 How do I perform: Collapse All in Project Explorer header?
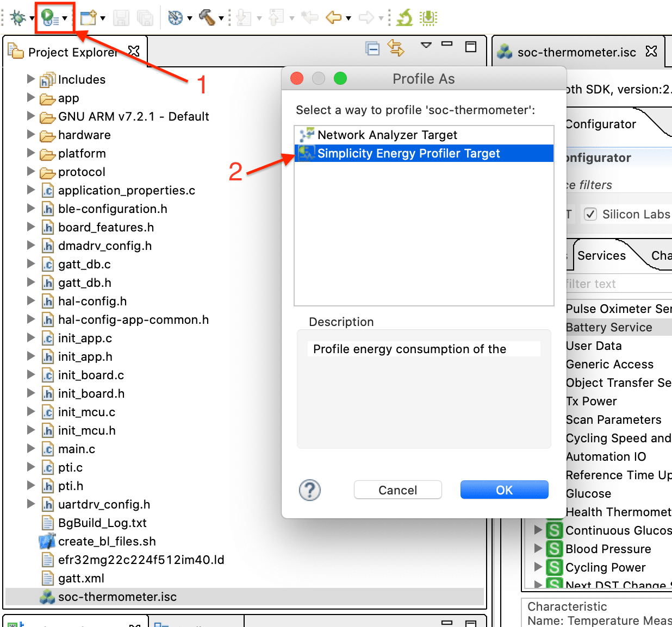(373, 48)
